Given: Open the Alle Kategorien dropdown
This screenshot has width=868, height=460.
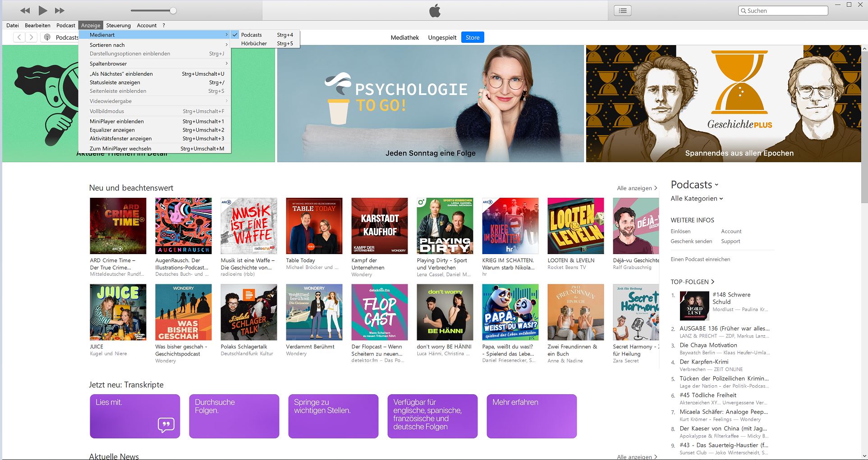Looking at the screenshot, I should click(697, 198).
